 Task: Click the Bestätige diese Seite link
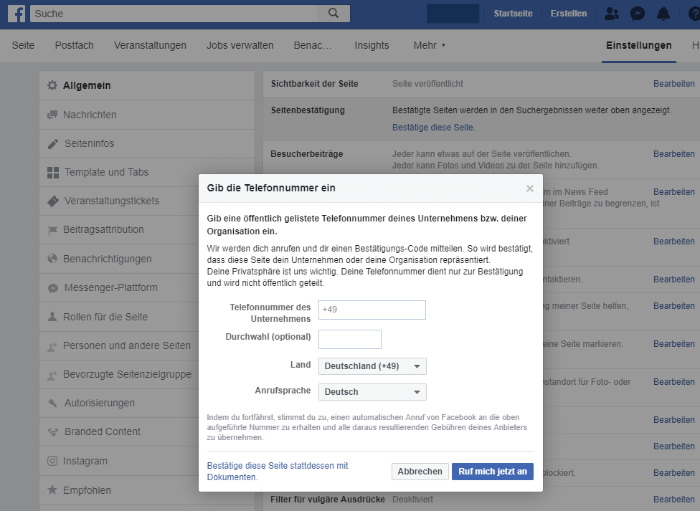click(x=433, y=128)
